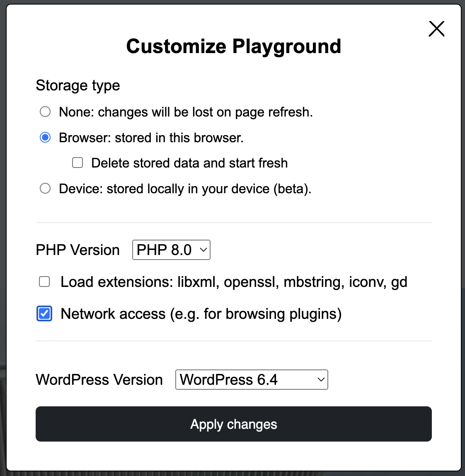This screenshot has height=476, width=465.
Task: Uncheck the Network access checkbox
Action: (44, 313)
